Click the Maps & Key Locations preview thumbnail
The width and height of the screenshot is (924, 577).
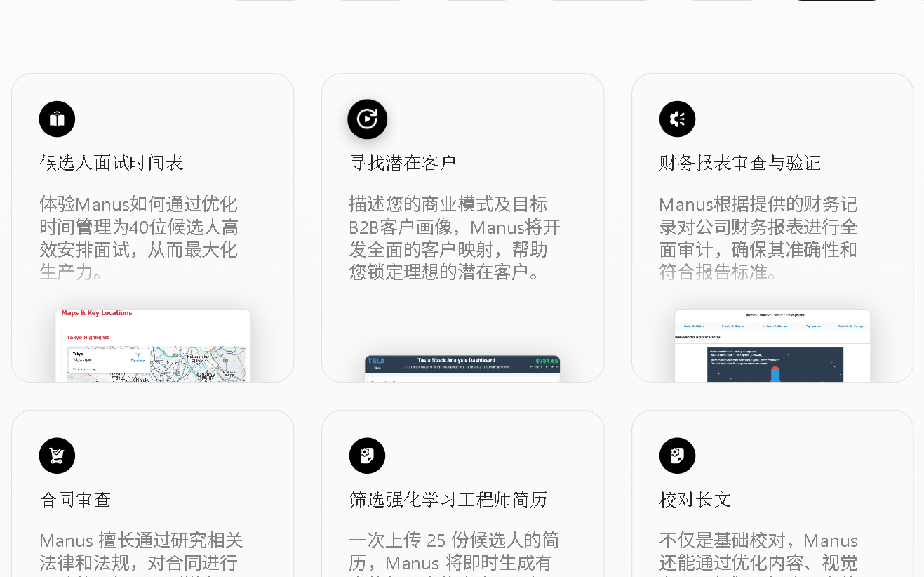click(153, 345)
